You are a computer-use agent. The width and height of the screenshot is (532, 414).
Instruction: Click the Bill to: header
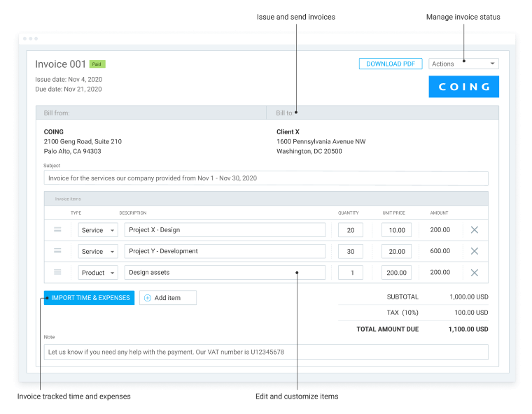(x=285, y=113)
